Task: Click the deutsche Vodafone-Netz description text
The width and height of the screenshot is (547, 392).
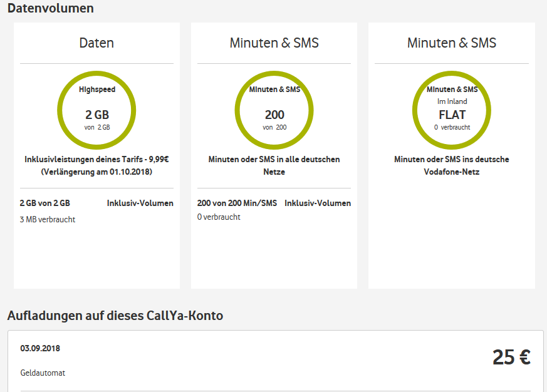Action: click(451, 165)
